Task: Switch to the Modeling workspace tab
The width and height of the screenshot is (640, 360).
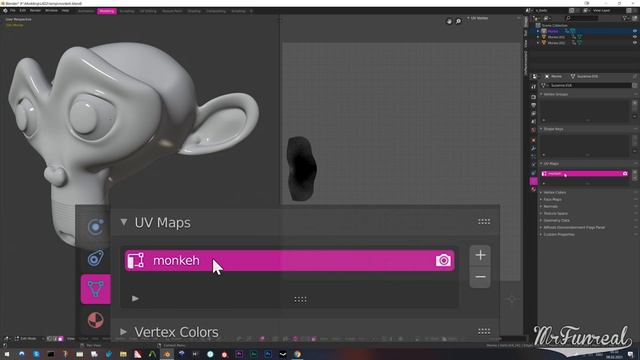Action: point(107,11)
